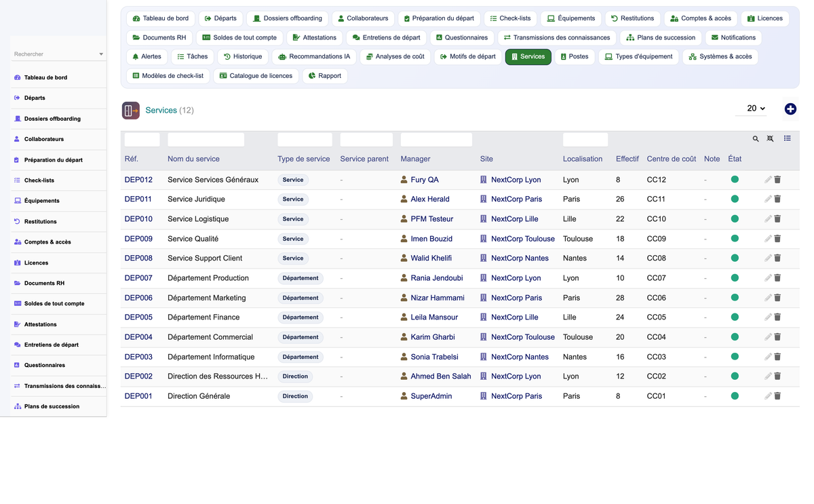Click Collaborateurs in the sidebar

tap(44, 139)
